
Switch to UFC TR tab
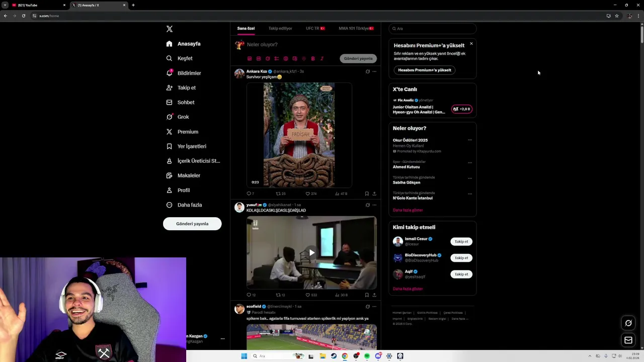tap(315, 29)
